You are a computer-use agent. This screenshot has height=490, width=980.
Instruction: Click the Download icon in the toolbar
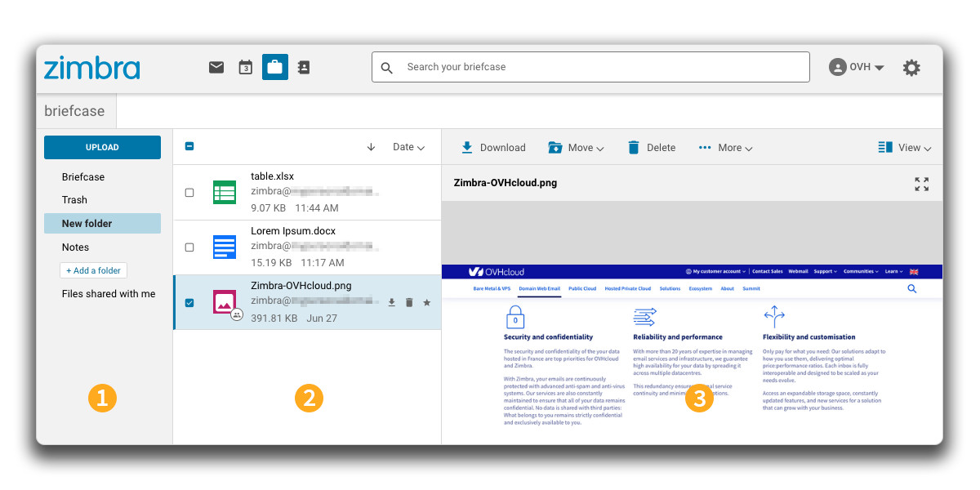pos(466,147)
